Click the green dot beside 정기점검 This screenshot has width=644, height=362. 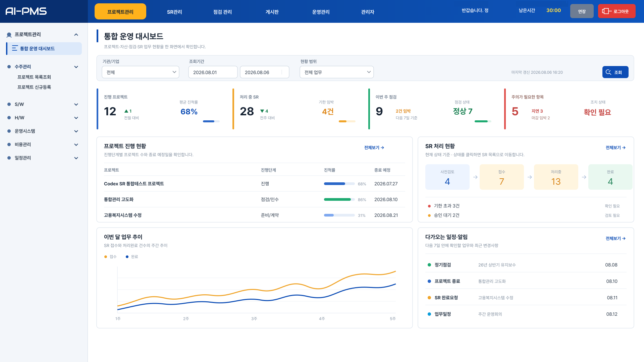[x=429, y=265]
